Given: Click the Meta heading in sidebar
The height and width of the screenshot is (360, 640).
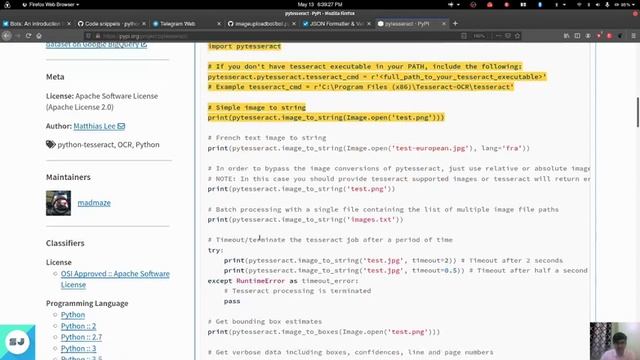Looking at the screenshot, I should pyautogui.click(x=55, y=77).
